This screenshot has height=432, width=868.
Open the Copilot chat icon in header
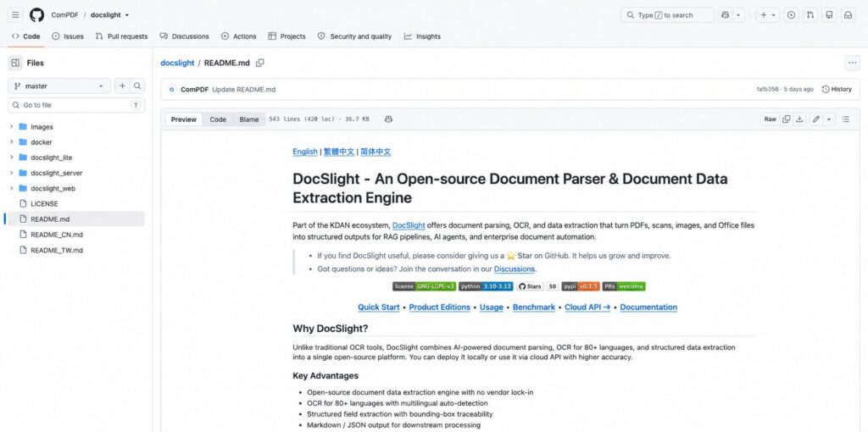pyautogui.click(x=726, y=15)
